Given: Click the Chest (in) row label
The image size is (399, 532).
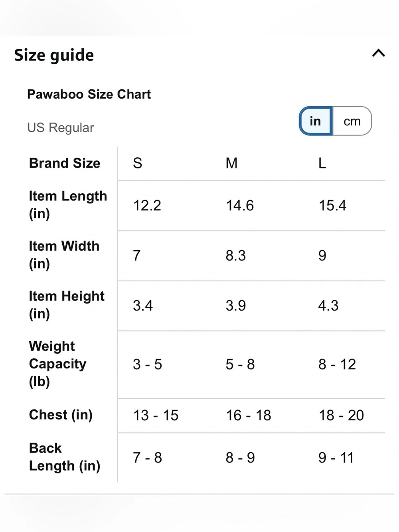Looking at the screenshot, I should tap(61, 415).
